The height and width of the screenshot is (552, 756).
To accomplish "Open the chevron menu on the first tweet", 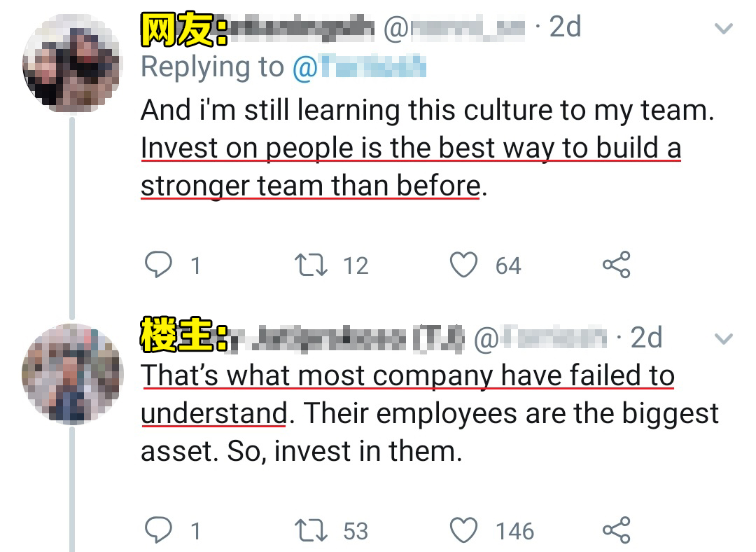I will [x=722, y=29].
